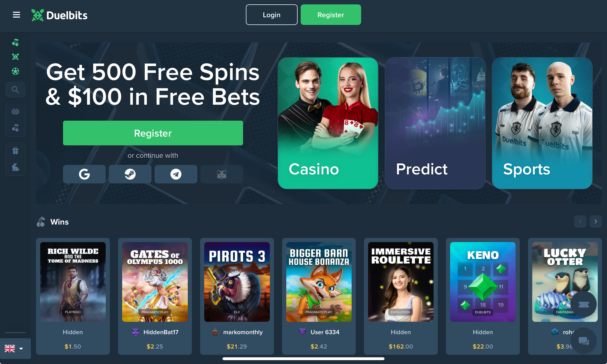The image size is (607, 364).
Task: Open the Pirots 3 game thumbnail
Action: 237,282
